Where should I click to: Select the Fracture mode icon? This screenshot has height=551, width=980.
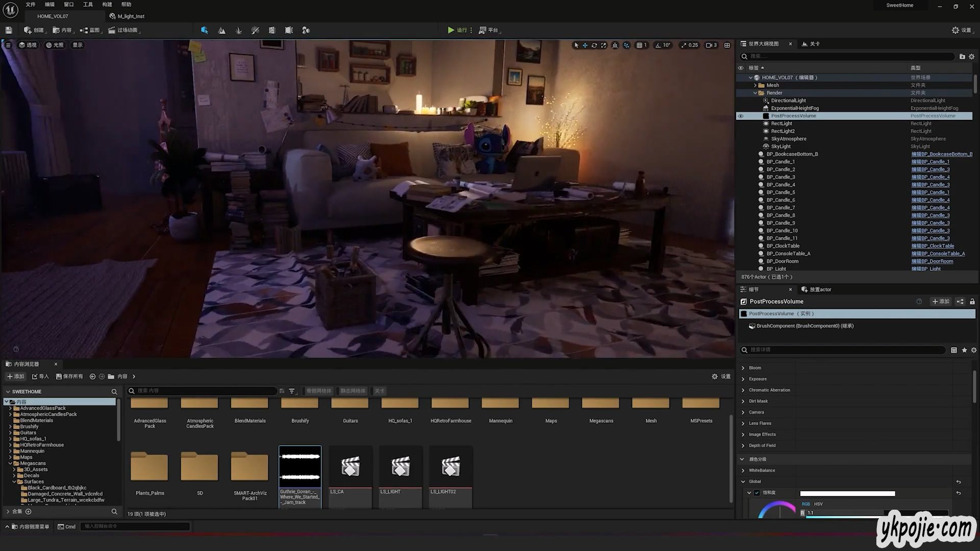[272, 31]
